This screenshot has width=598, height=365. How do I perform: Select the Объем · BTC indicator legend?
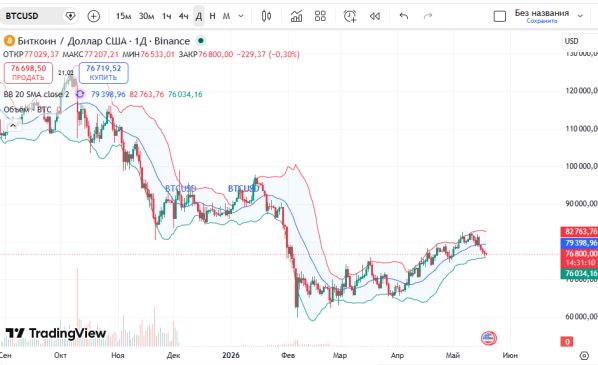(x=27, y=110)
